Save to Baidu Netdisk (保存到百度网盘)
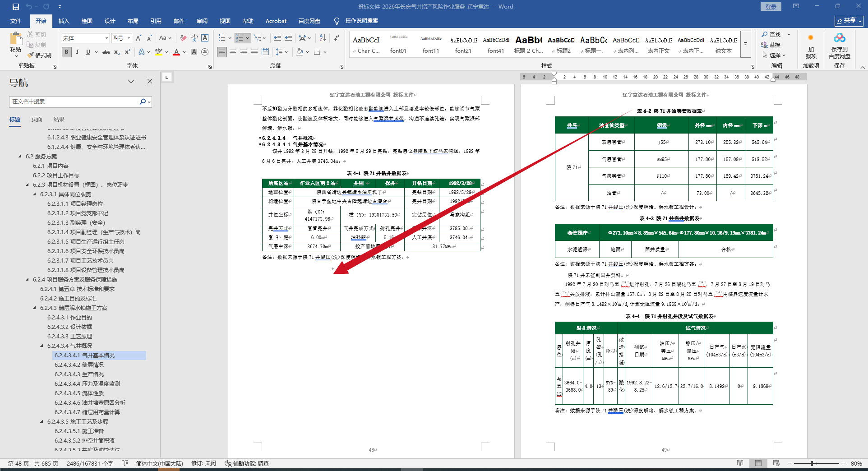 (839, 46)
